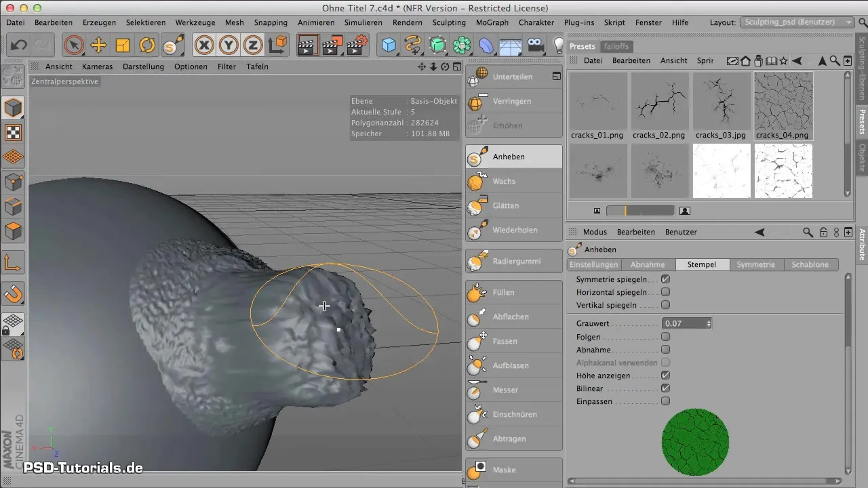
Task: Open viewport Filter menu
Action: [x=226, y=66]
